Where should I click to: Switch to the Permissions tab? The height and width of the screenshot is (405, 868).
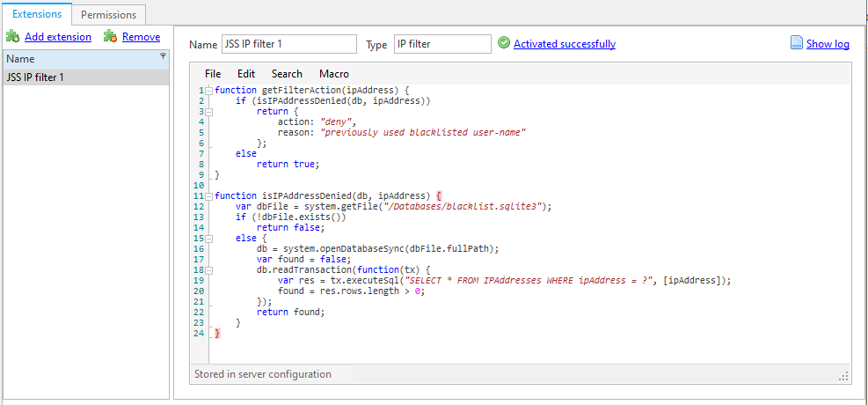(109, 15)
